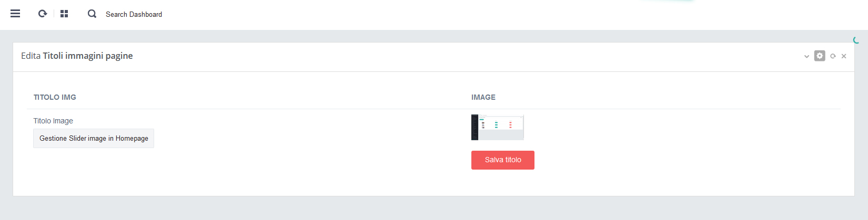This screenshot has width=868, height=220.
Task: Click the Titolo Image text field
Action: pyautogui.click(x=94, y=139)
